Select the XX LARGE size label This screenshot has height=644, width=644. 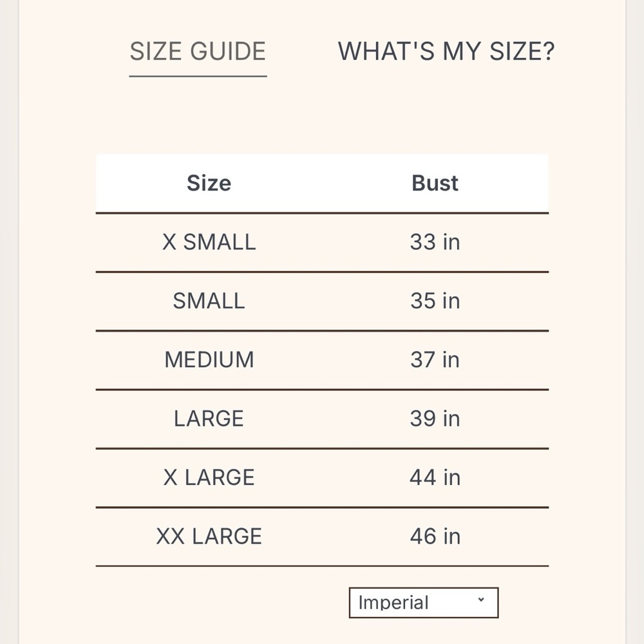[x=209, y=536]
